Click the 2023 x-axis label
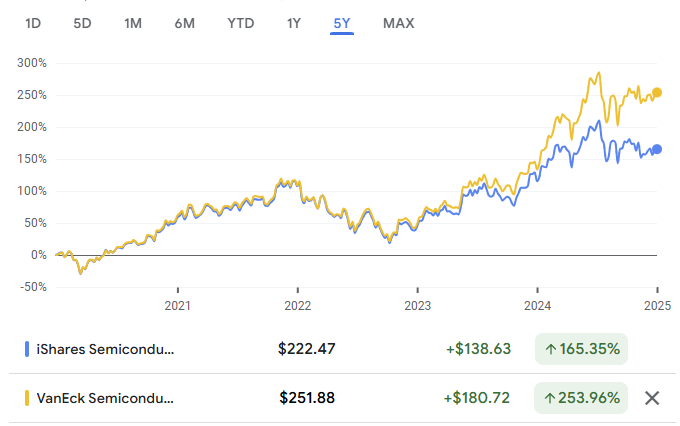The width and height of the screenshot is (680, 426). coord(417,304)
